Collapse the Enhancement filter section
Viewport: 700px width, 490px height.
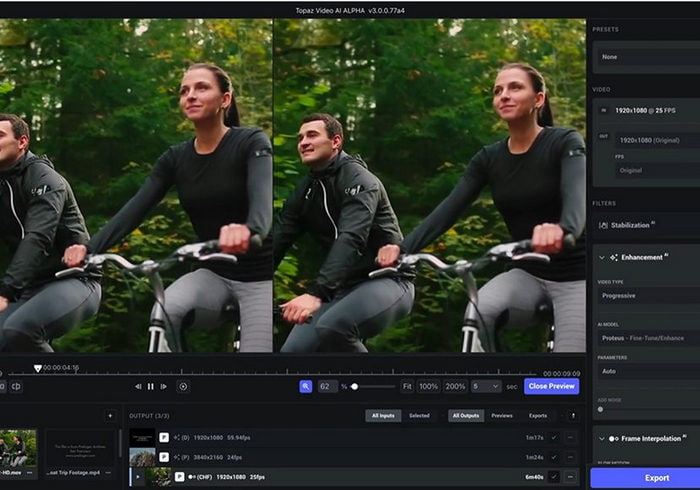click(x=602, y=257)
